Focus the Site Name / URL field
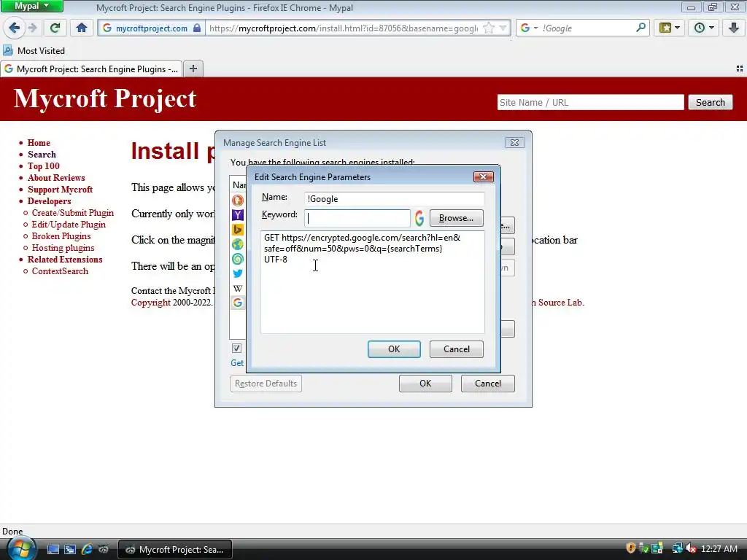 point(590,102)
